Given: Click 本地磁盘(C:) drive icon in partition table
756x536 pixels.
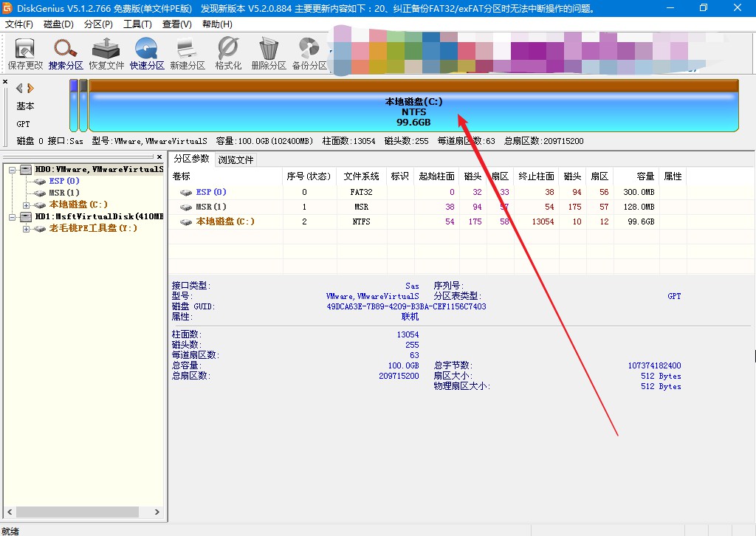Looking at the screenshot, I should click(x=185, y=221).
